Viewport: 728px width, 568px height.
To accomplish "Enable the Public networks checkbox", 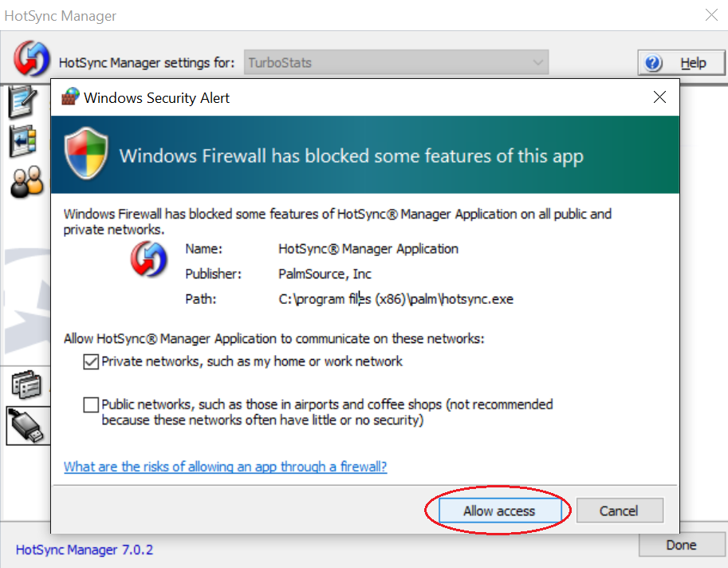I will [x=91, y=404].
